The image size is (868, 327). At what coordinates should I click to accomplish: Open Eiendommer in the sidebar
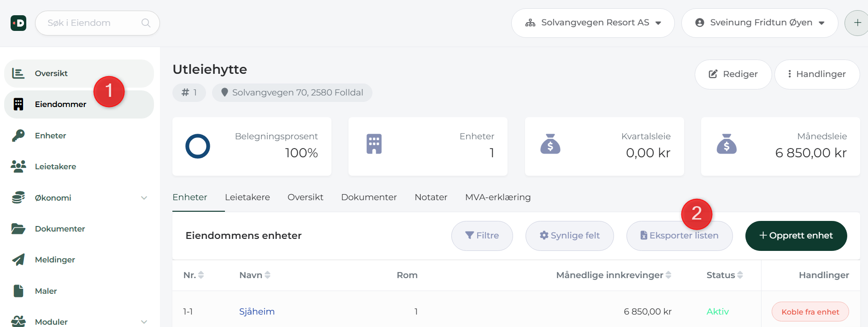tap(79, 104)
